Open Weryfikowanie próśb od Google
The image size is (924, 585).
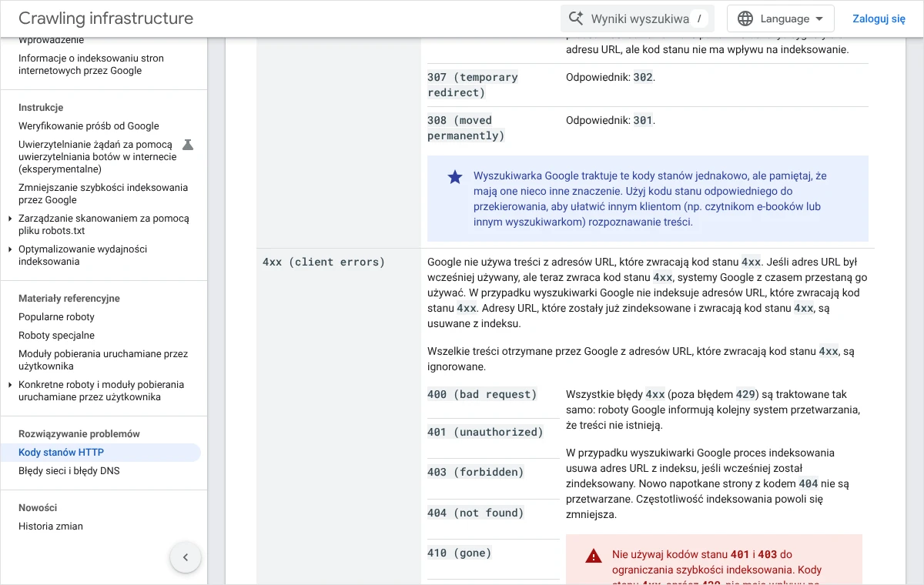[89, 126]
